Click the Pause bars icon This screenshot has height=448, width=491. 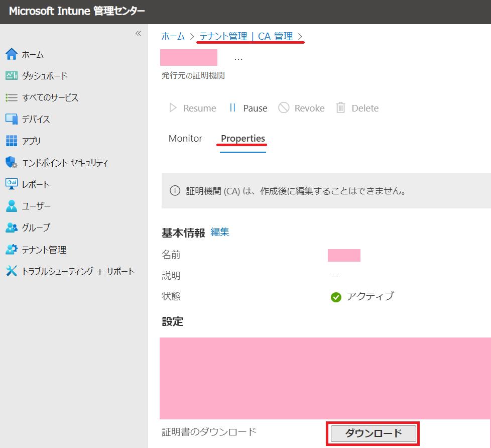tap(232, 108)
